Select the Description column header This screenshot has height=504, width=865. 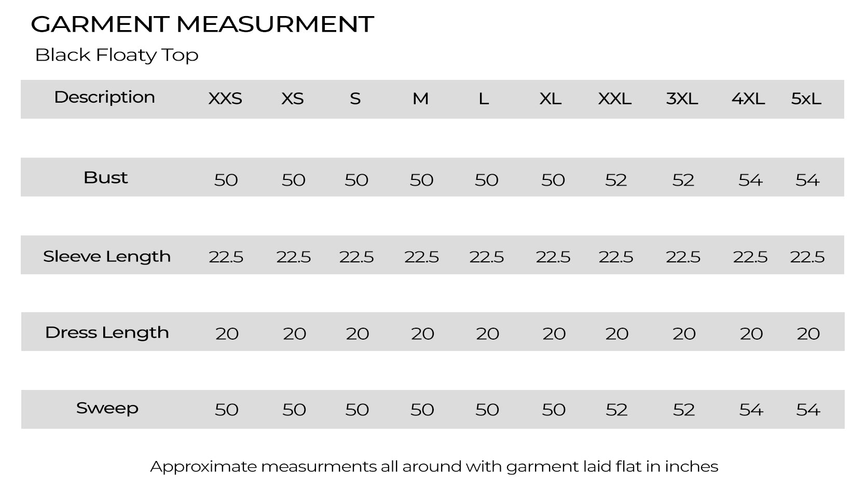[x=104, y=97]
